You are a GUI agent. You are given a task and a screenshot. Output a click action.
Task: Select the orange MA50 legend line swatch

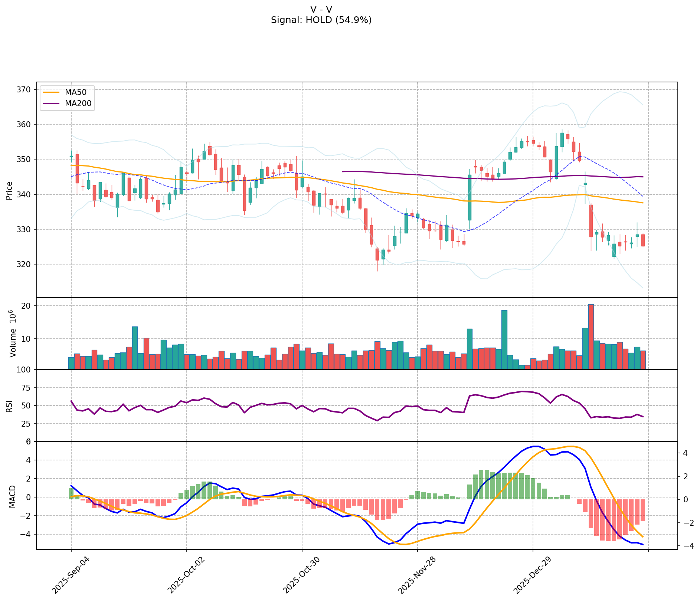[x=51, y=93]
